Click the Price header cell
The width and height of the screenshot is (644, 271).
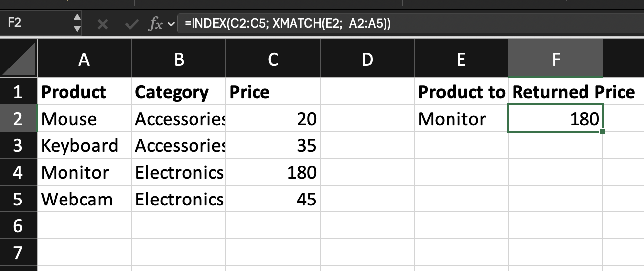click(x=273, y=92)
